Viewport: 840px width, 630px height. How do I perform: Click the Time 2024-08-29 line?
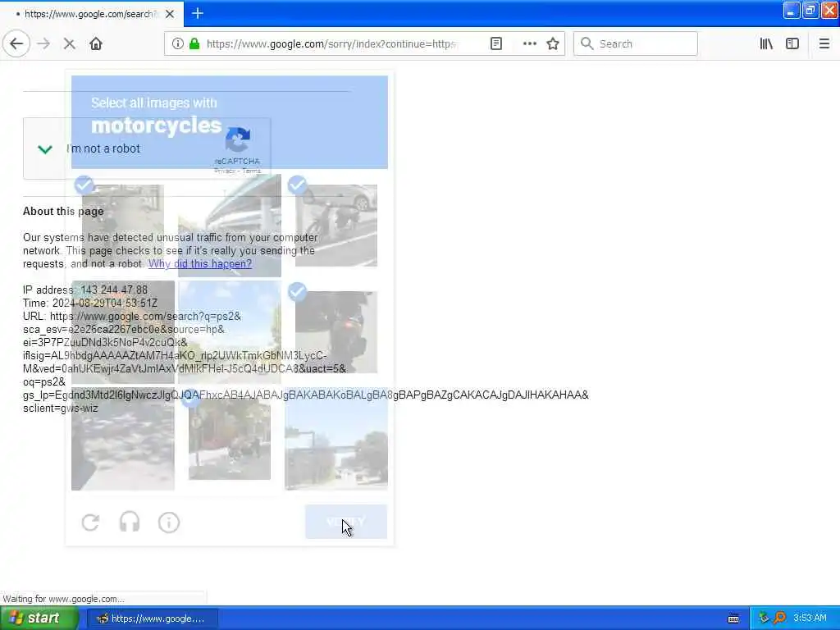pos(90,304)
